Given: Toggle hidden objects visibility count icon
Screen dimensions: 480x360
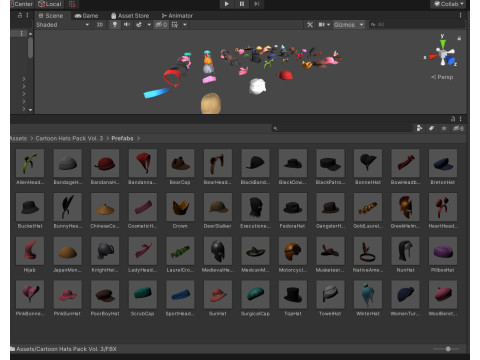Looking at the screenshot, I should tap(161, 25).
